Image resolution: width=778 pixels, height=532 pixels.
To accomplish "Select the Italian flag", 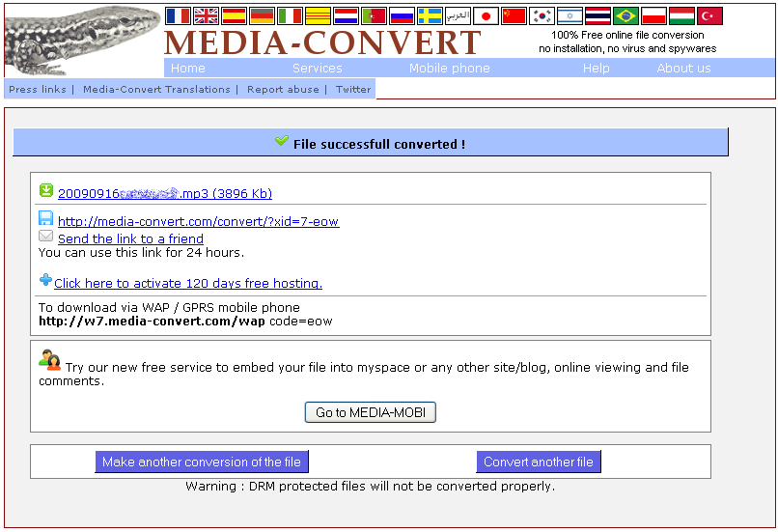I will pos(290,15).
